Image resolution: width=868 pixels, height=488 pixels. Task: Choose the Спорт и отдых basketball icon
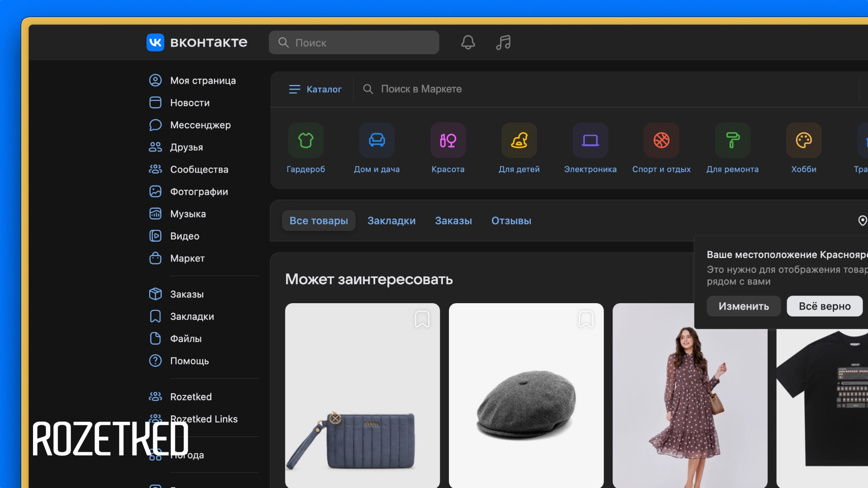point(661,140)
